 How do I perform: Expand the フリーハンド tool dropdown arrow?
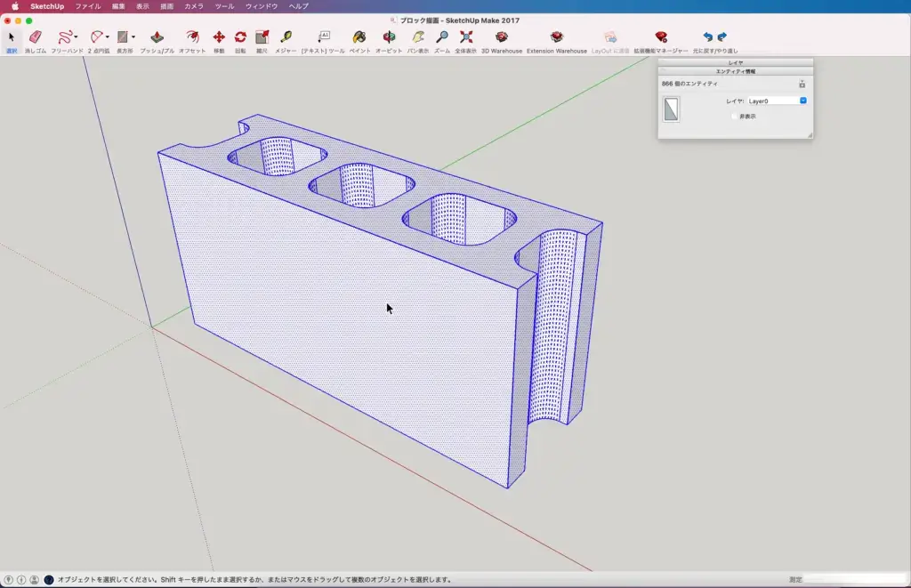pos(77,37)
